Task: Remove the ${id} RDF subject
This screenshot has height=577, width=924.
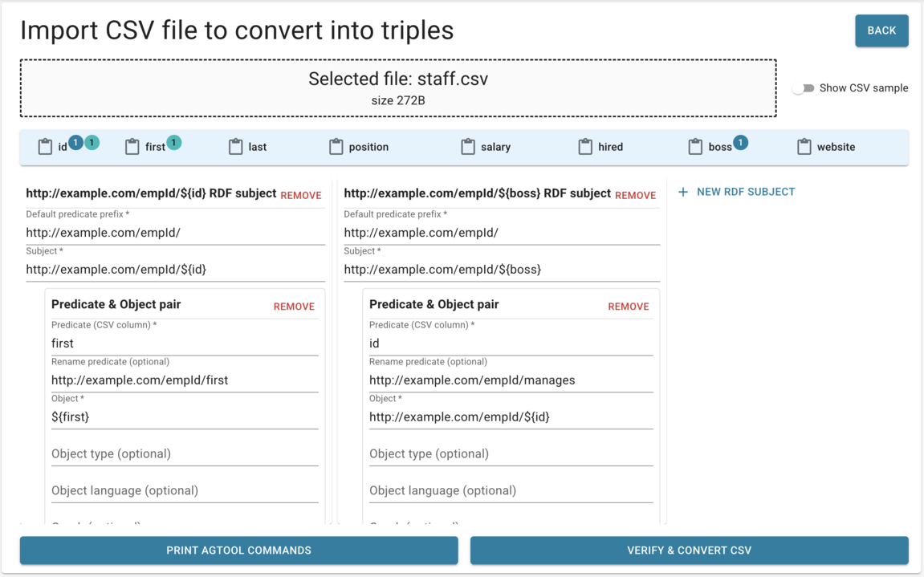Action: [300, 195]
